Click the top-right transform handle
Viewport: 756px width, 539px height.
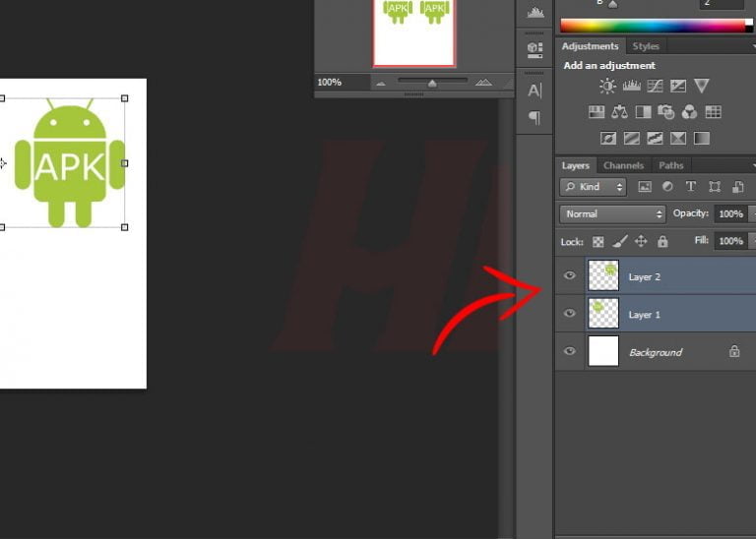(124, 98)
